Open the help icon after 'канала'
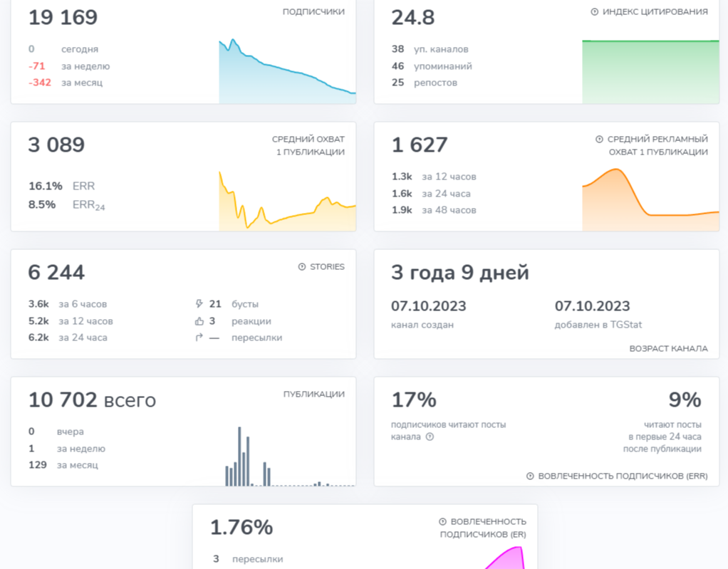 click(x=430, y=437)
